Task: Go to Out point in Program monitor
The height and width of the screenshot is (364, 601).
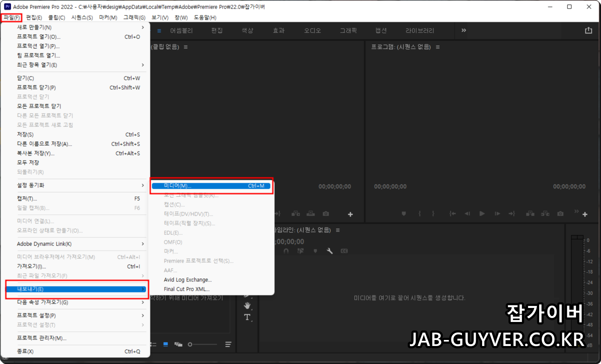Action: pyautogui.click(x=512, y=214)
